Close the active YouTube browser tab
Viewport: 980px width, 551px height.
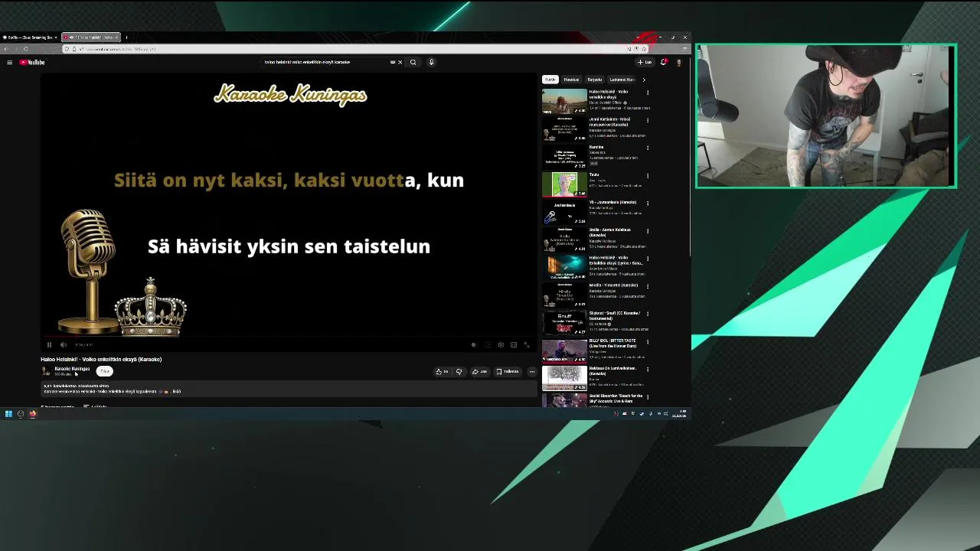(117, 37)
